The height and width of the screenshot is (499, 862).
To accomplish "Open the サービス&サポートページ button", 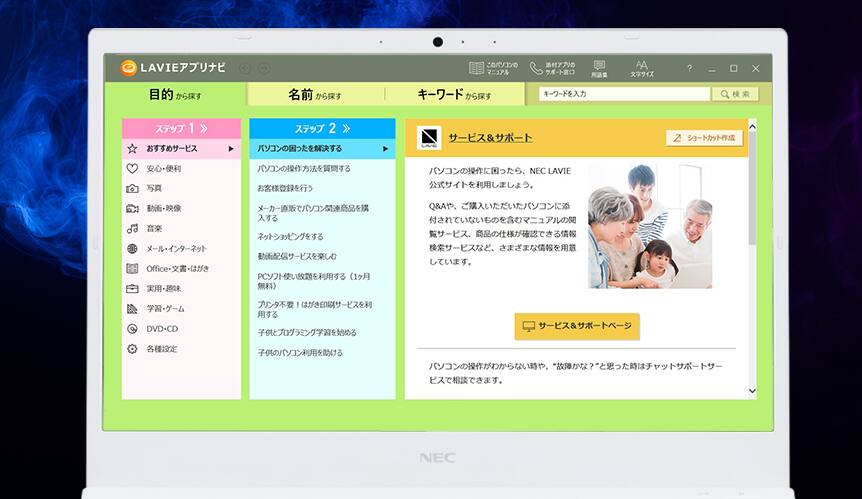I will 577,326.
